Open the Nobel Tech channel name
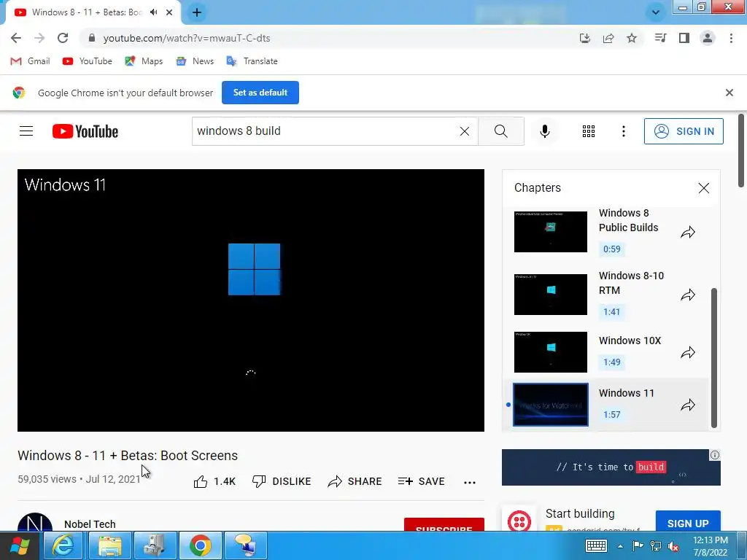 tap(90, 524)
